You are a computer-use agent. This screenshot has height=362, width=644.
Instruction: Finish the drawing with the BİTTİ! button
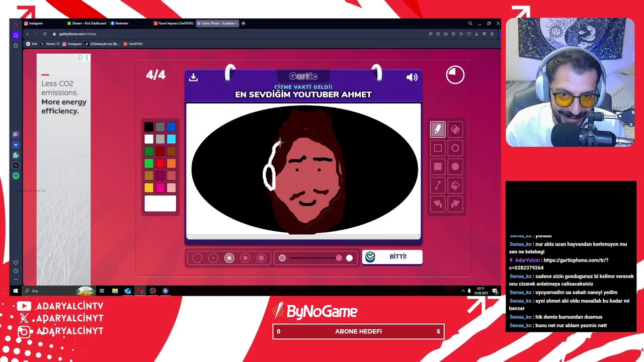point(392,257)
